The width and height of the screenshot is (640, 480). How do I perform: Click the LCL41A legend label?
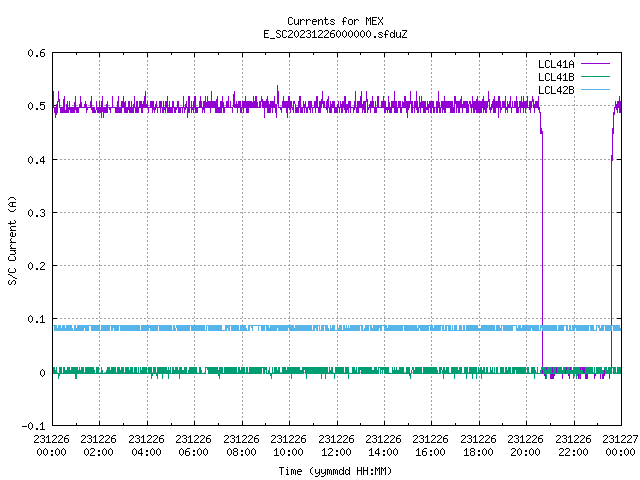pos(556,64)
